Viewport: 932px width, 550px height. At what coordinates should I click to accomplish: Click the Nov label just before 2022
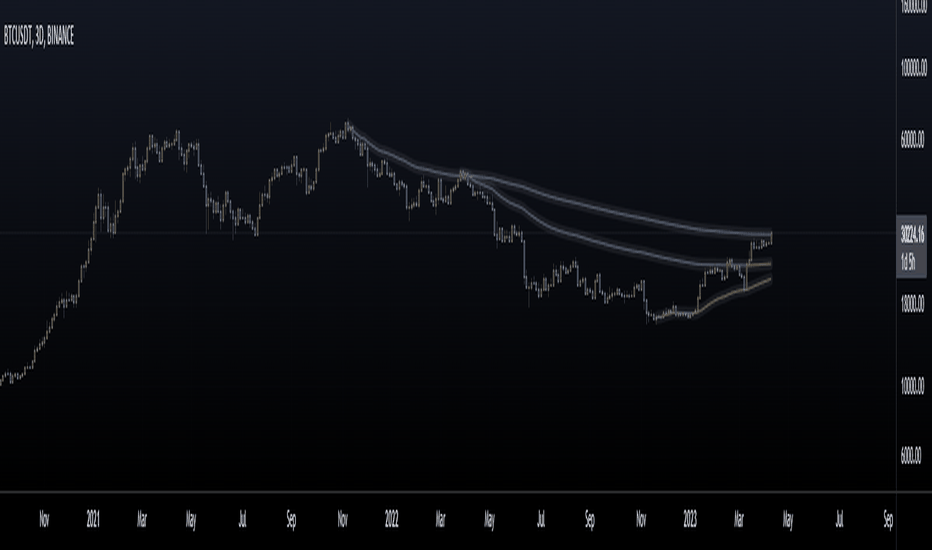coord(343,520)
